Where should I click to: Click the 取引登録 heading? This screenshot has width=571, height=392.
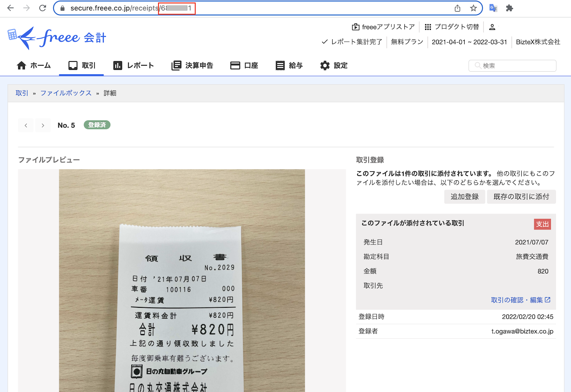370,160
